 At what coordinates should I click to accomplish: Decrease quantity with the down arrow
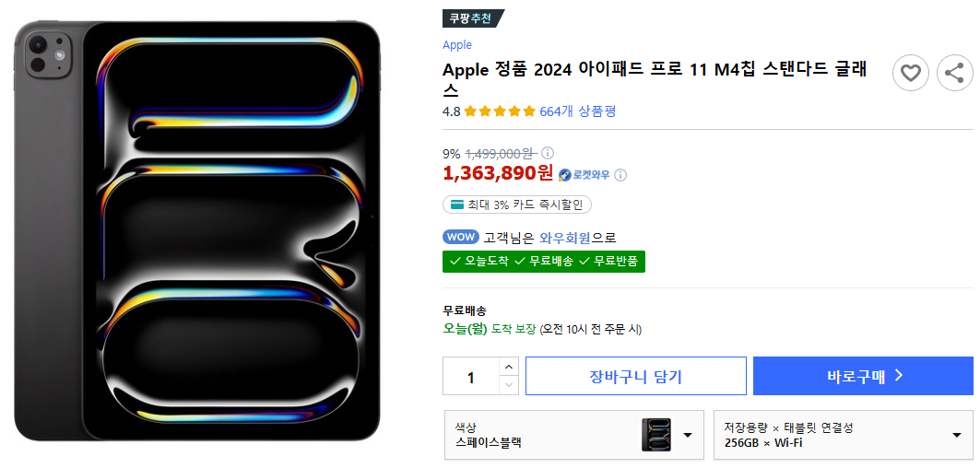point(509,385)
